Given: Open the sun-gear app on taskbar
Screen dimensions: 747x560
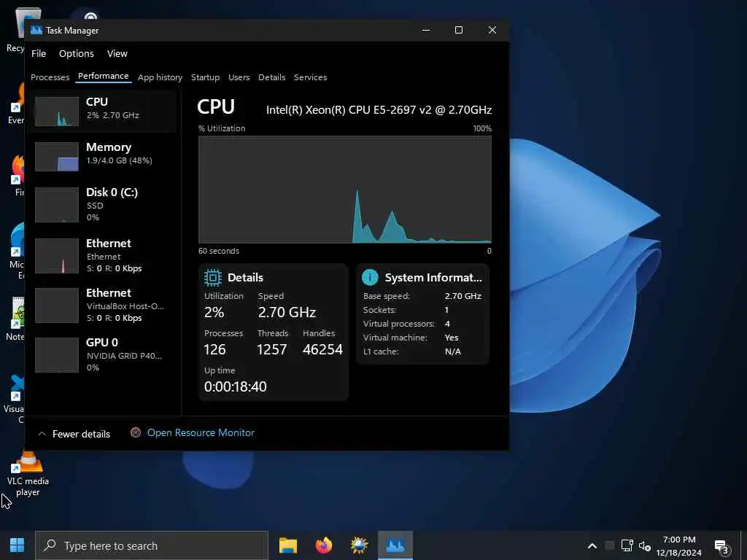Looking at the screenshot, I should pos(359,545).
